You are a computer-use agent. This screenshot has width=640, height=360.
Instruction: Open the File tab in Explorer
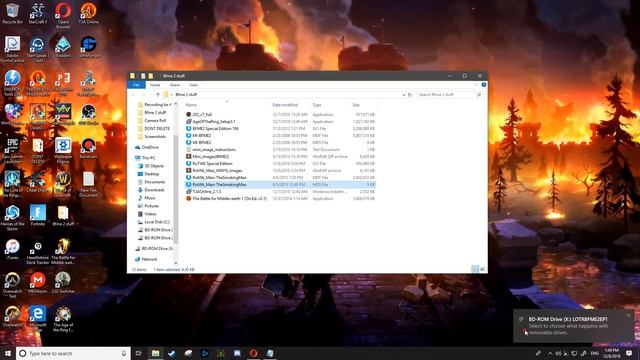(136, 85)
